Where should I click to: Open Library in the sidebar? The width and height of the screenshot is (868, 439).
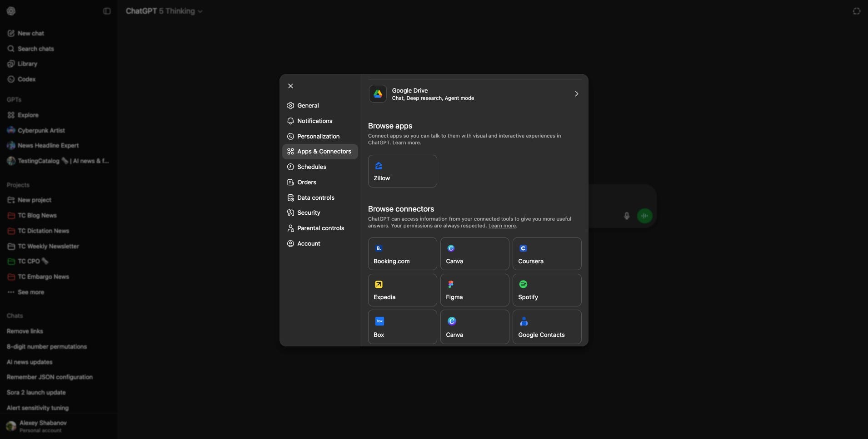(x=58, y=64)
